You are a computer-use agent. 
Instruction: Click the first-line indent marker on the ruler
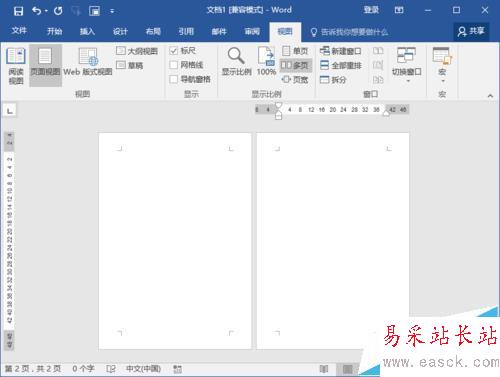pos(278,106)
